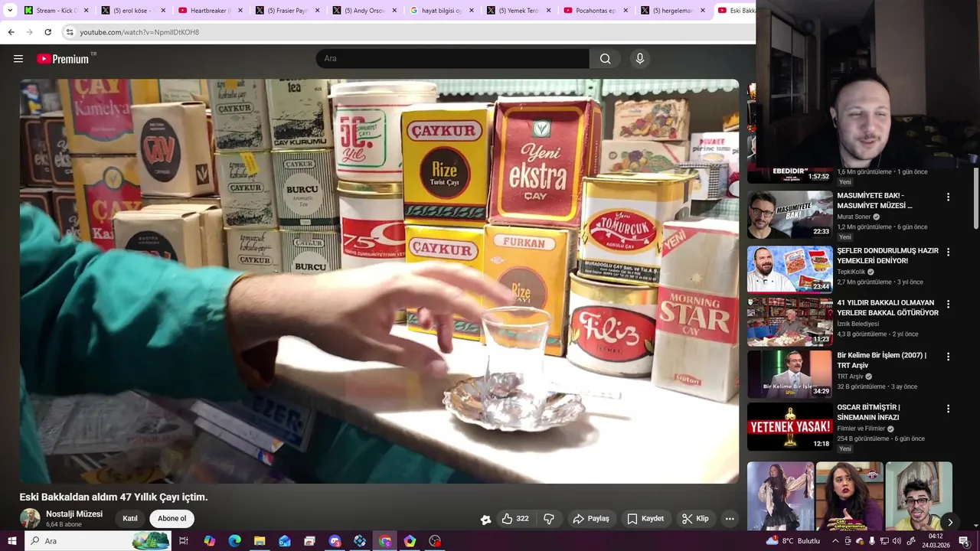Close the Stream - Kick tab
Screen dimensions: 980x551
86,11
